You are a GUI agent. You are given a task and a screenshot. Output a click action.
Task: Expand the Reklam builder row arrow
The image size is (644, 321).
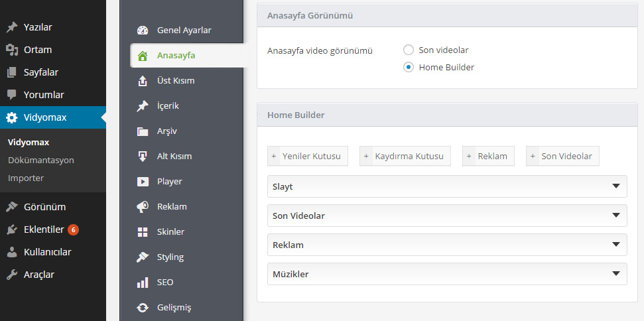point(615,245)
